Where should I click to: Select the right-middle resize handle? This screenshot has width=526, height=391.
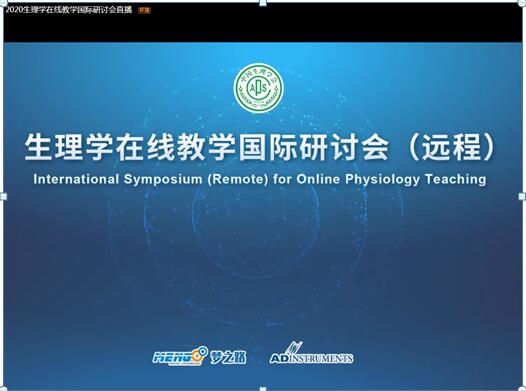pos(523,197)
